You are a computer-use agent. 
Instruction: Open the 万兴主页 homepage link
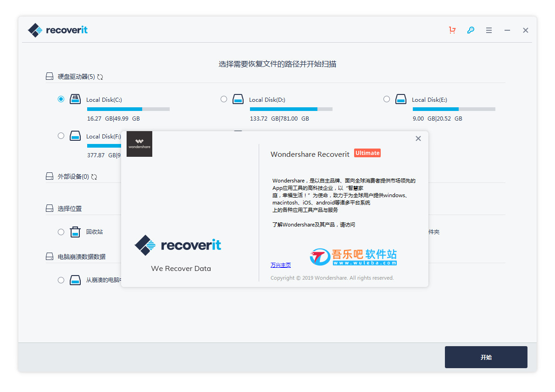pos(280,265)
